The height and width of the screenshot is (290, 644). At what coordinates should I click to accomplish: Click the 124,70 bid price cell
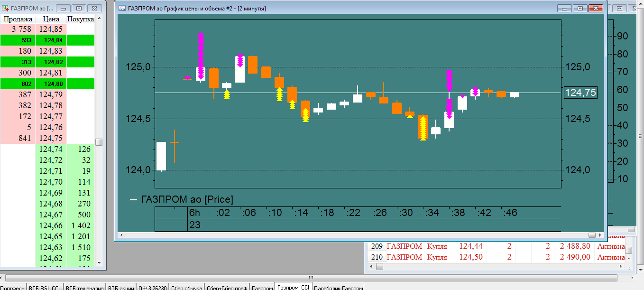pos(51,182)
